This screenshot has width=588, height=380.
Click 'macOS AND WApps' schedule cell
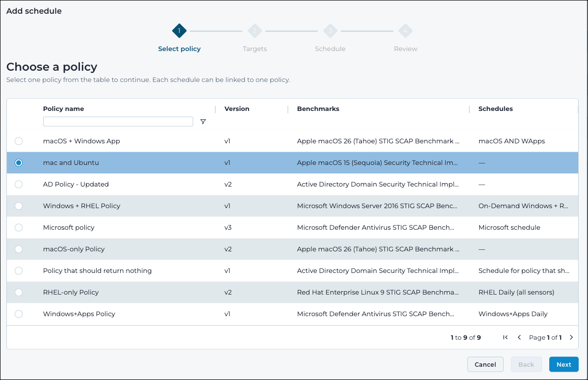pyautogui.click(x=511, y=141)
